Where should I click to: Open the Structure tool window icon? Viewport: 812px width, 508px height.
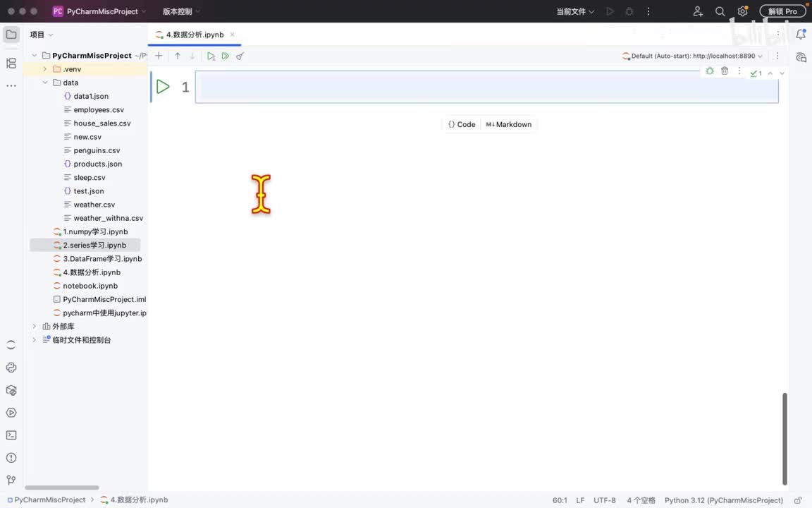[11, 64]
